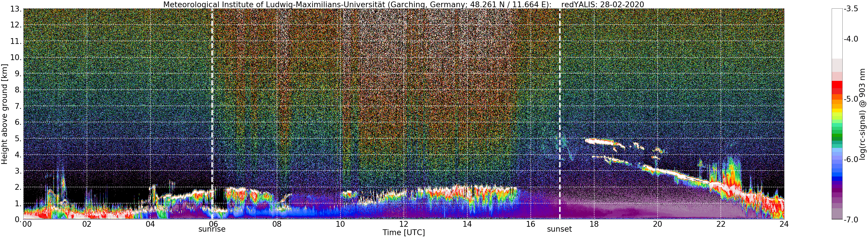This screenshot has height=238, width=868.
Task: Click the '16' time tick label
Action: pyautogui.click(x=530, y=224)
